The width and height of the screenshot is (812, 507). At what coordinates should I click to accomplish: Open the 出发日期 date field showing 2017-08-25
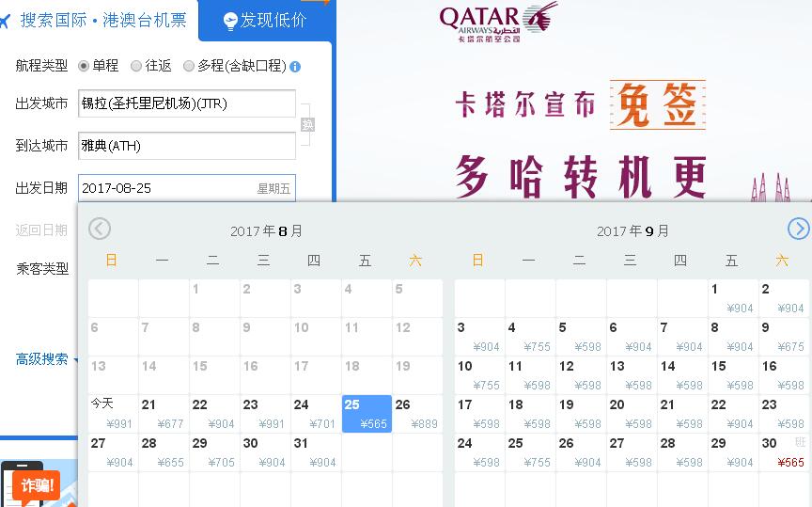point(186,188)
